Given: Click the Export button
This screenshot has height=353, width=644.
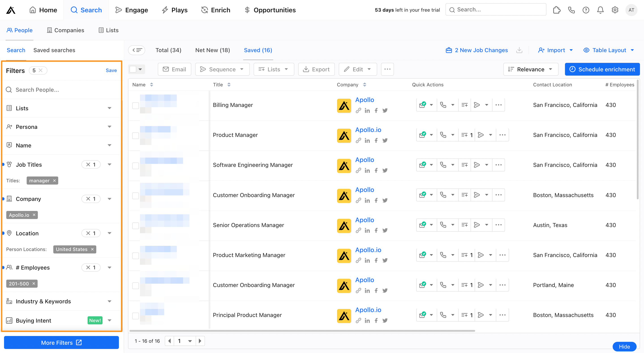Looking at the screenshot, I should [316, 69].
